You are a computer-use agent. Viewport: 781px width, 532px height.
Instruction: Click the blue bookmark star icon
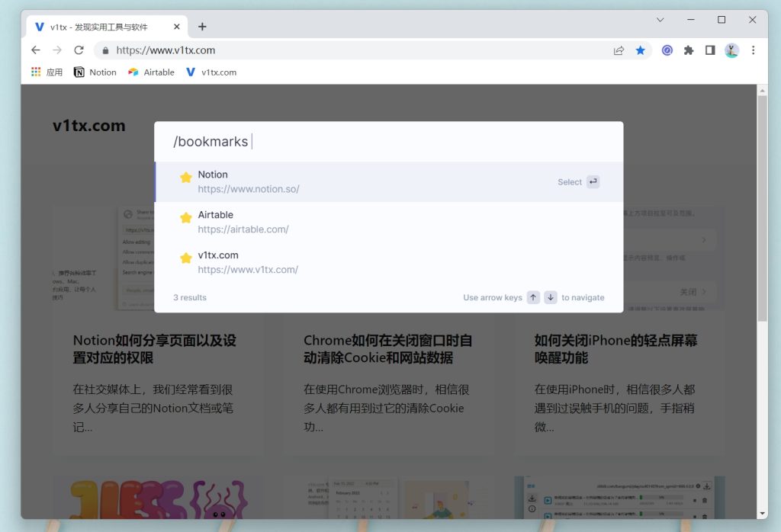pos(641,50)
